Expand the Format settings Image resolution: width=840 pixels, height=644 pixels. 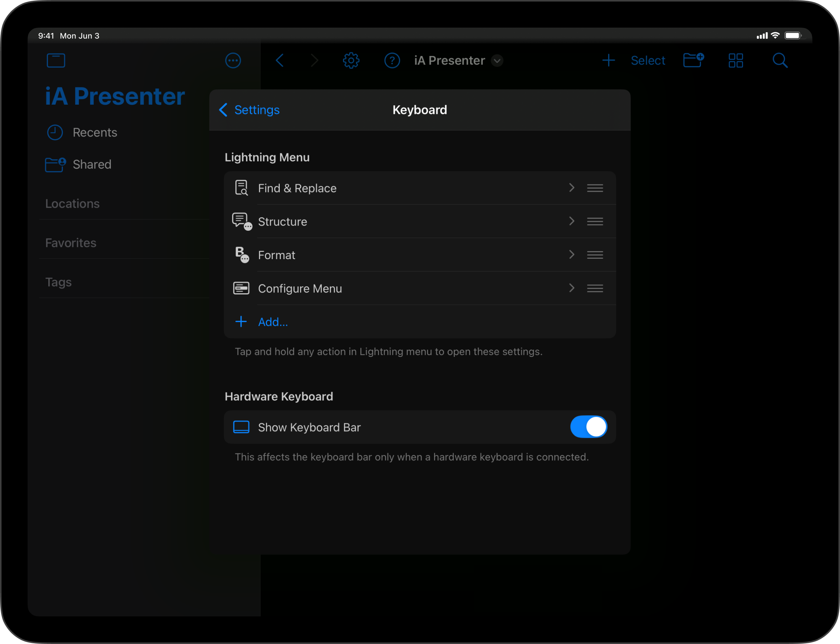click(571, 255)
